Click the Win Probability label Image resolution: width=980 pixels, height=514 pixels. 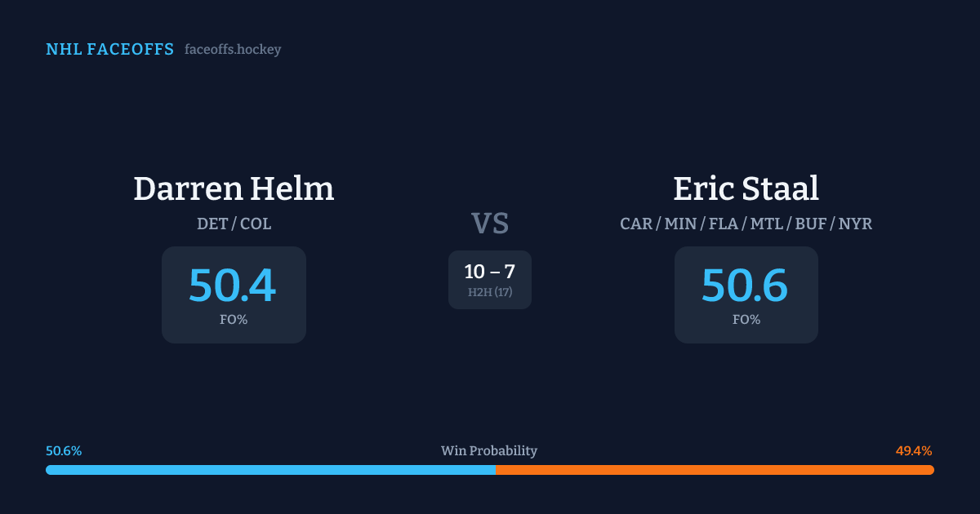coord(489,451)
